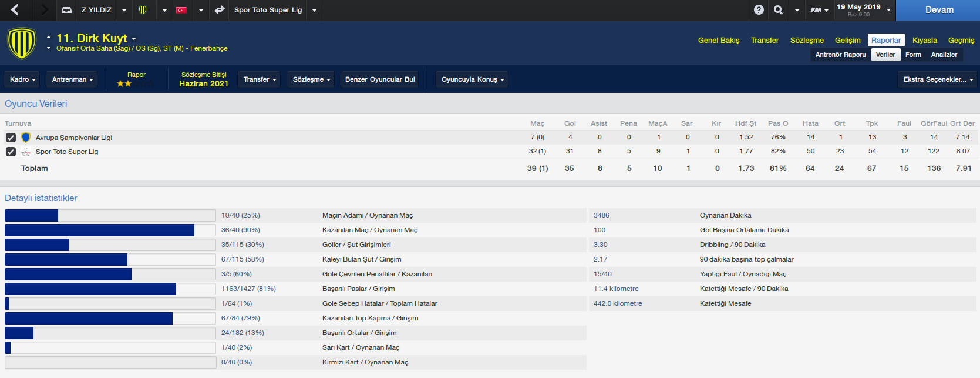Click the Z YILDIZ manager name
The height and width of the screenshot is (378, 980).
(96, 10)
